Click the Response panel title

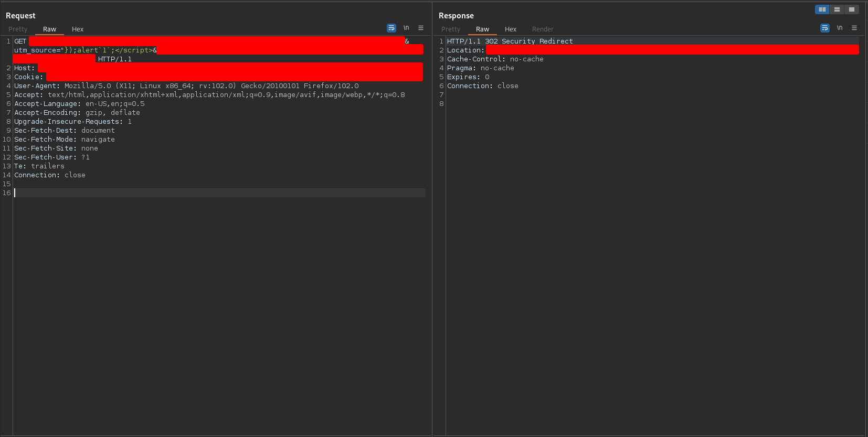point(456,16)
